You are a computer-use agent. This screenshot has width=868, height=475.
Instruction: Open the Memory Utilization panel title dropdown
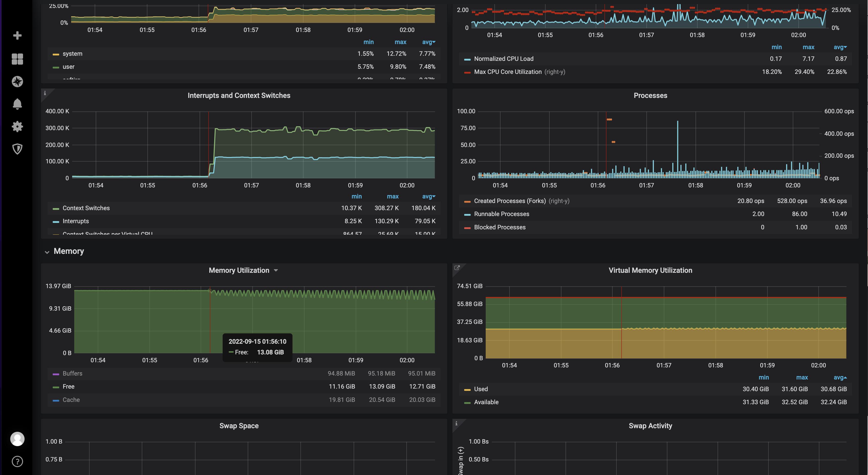(276, 270)
